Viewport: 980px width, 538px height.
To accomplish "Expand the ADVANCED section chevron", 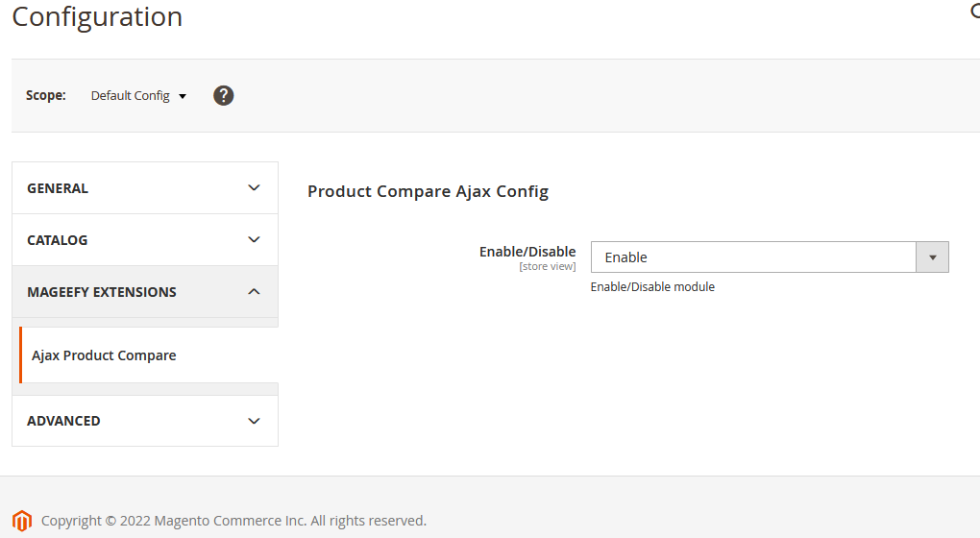I will [x=254, y=421].
